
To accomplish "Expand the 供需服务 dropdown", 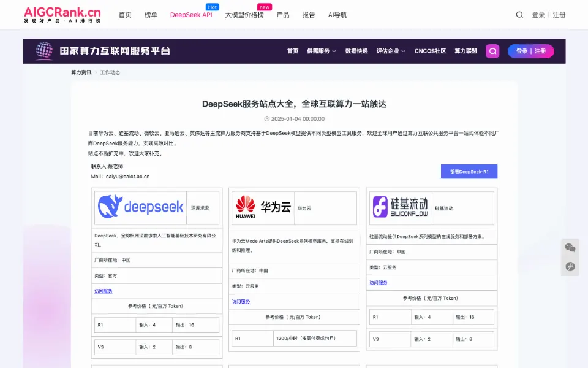I will [322, 51].
